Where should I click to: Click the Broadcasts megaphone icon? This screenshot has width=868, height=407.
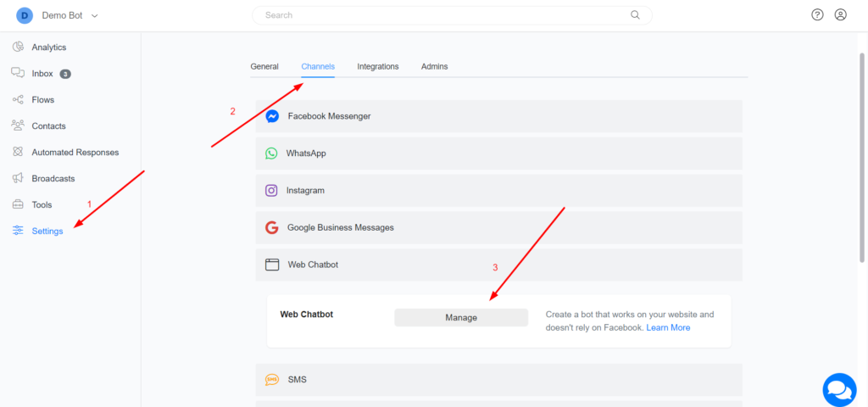point(19,178)
